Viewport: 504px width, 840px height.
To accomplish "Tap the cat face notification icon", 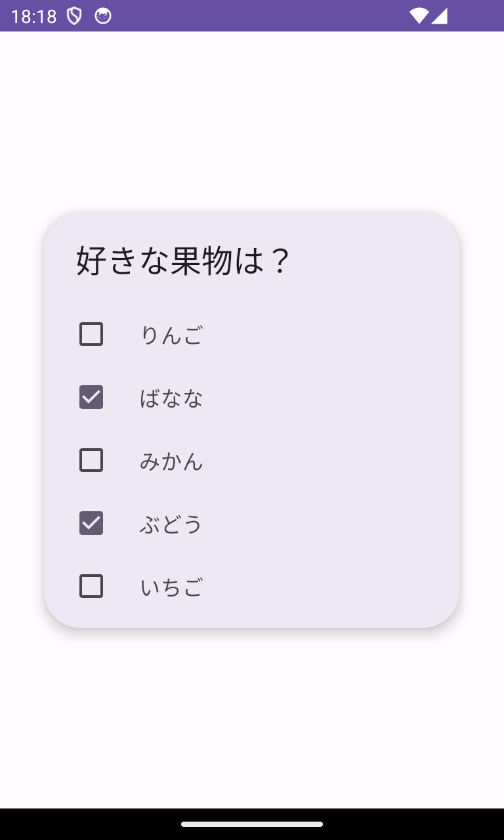I will 103,16.
